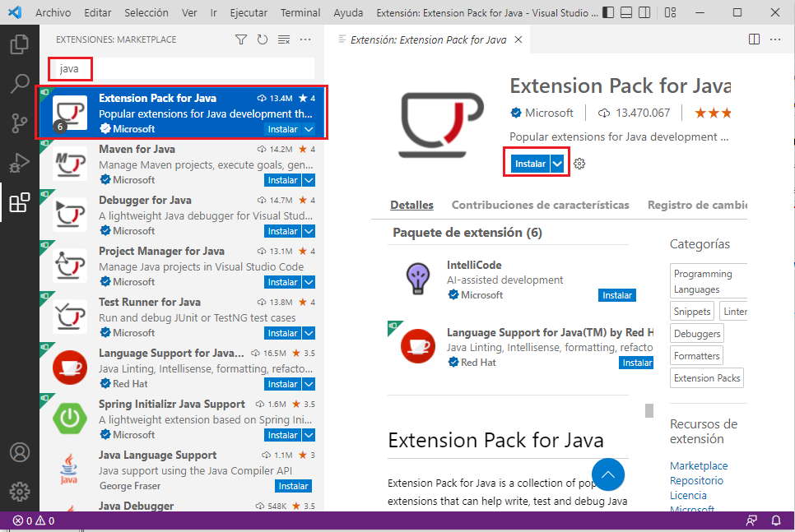Open the extensions filter funnel icon
The height and width of the screenshot is (532, 795).
point(240,39)
